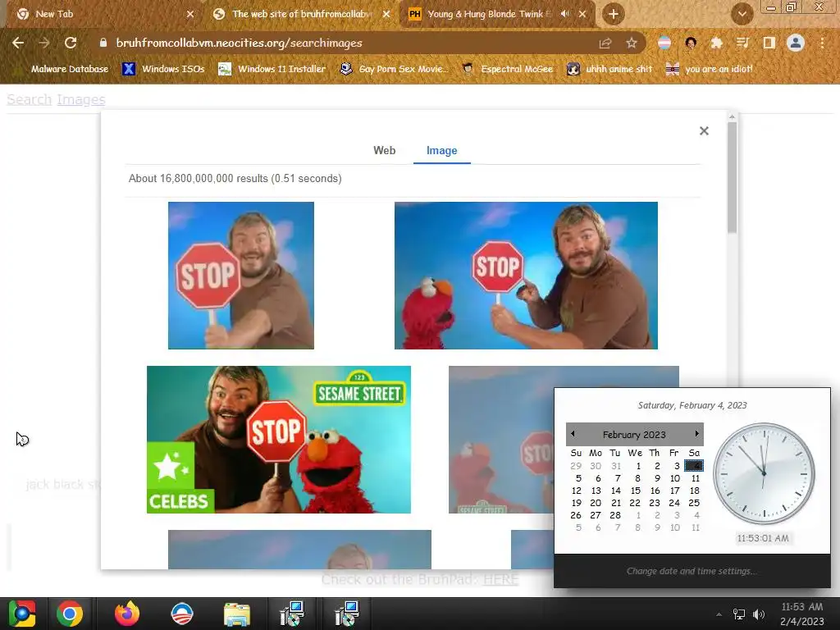Go back using the browser back arrow
Viewport: 840px width, 630px height.
(18, 43)
